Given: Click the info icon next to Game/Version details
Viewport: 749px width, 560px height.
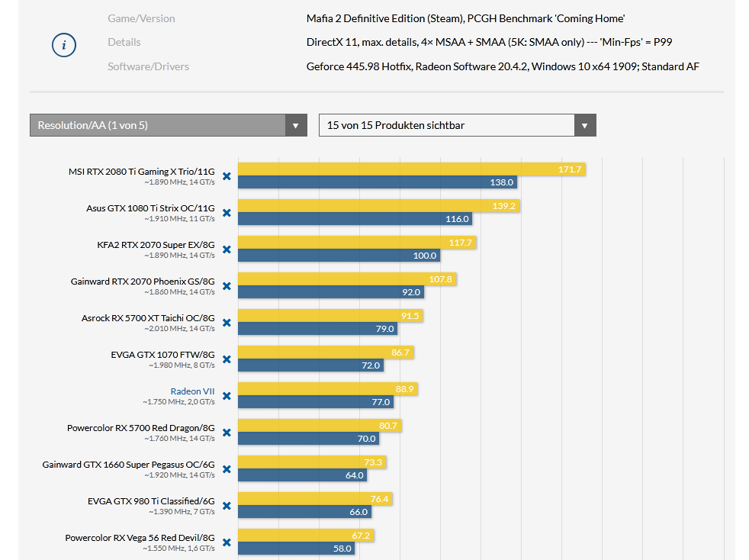Looking at the screenshot, I should pos(63,45).
